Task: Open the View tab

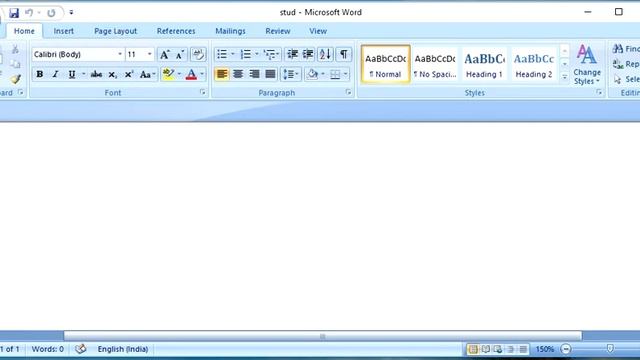Action: point(318,31)
